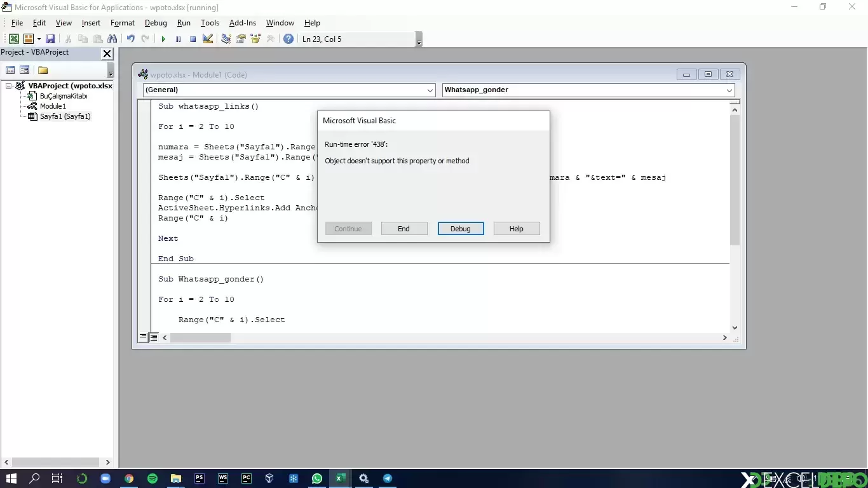Click the 'End Sub' line in code
Image resolution: width=868 pixels, height=488 pixels.
[x=176, y=259]
